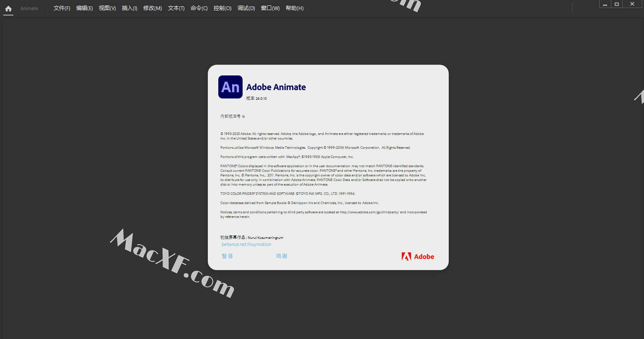Click the 版本 24.0.10 version text

[256, 98]
